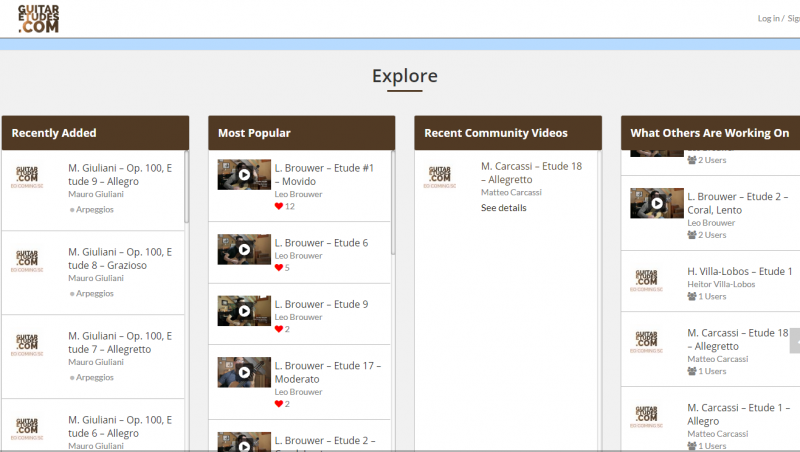Click the users icon under Etude 2 Coral, Lento
Viewport: 800px width, 452px height.
tap(692, 235)
